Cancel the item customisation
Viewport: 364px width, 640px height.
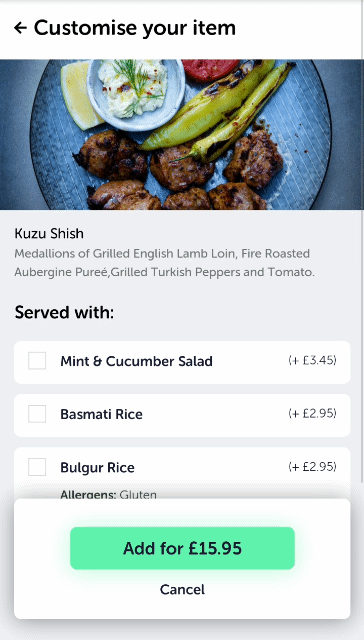pos(182,589)
